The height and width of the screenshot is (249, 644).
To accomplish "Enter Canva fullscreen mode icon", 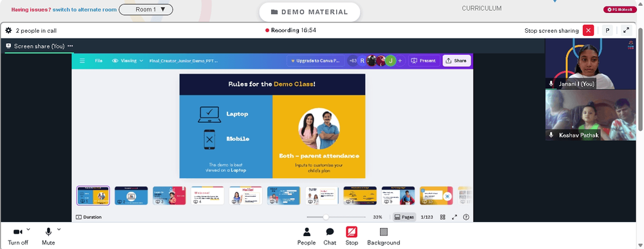I will pos(455,217).
